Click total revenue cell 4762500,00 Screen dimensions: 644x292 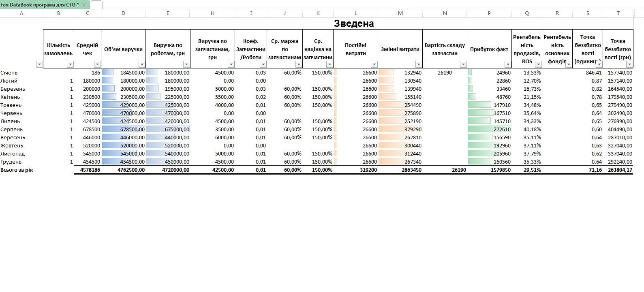point(123,170)
